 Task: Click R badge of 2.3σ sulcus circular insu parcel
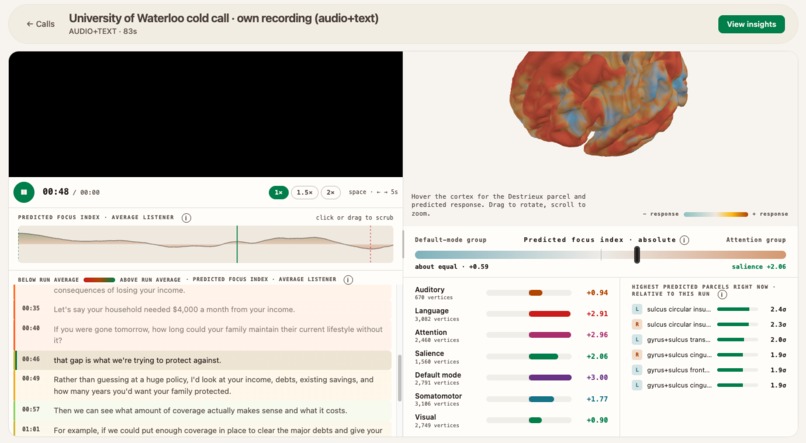click(x=637, y=324)
